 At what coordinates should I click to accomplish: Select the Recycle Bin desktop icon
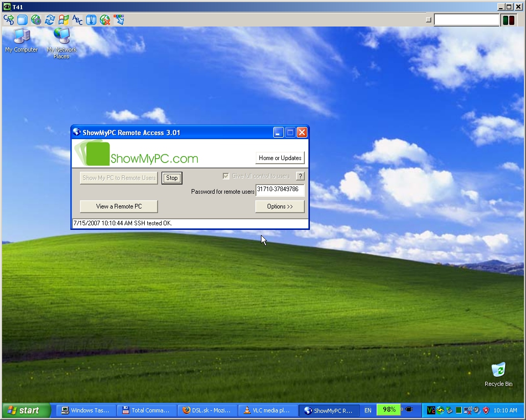(x=498, y=374)
